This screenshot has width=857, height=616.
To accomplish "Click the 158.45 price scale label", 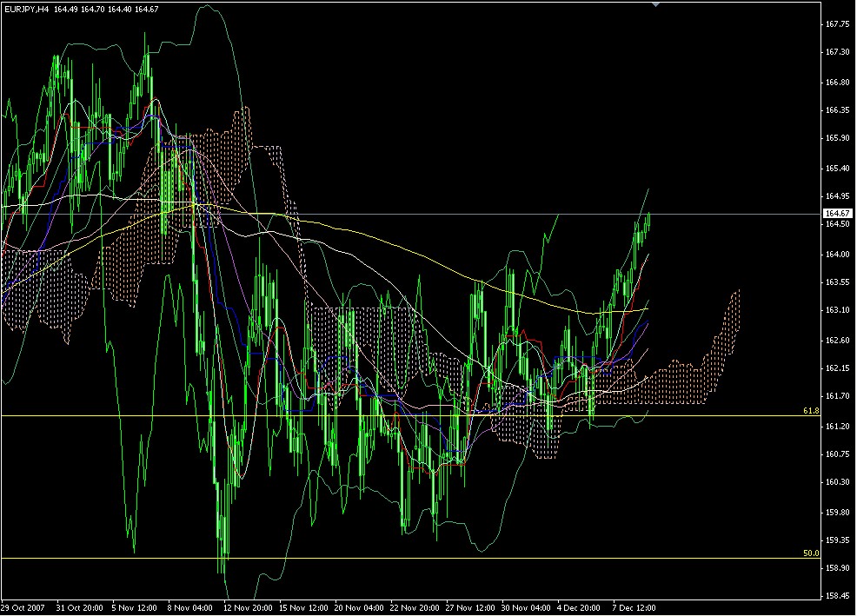I will coord(839,594).
